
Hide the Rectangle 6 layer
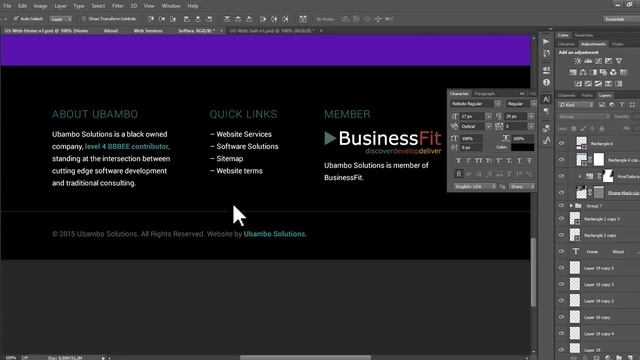(x=562, y=143)
